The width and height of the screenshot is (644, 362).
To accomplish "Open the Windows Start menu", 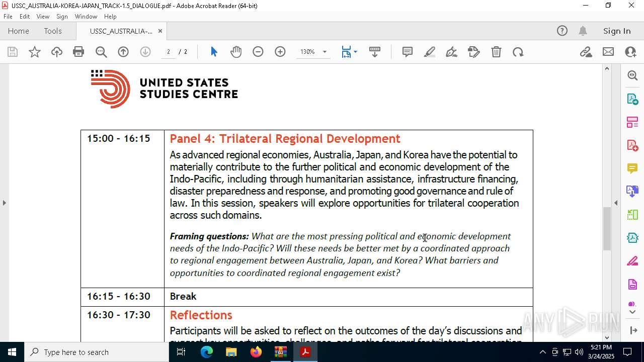I will coord(12,352).
